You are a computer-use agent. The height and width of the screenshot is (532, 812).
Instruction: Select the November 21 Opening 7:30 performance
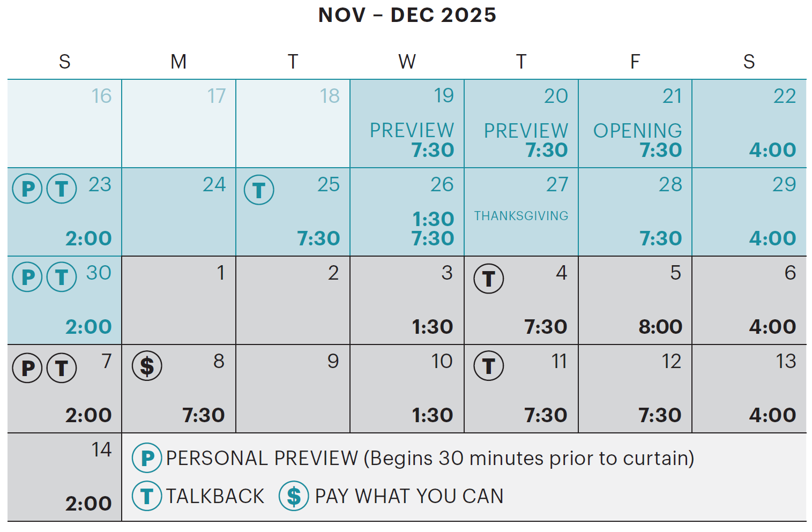[x=660, y=150]
